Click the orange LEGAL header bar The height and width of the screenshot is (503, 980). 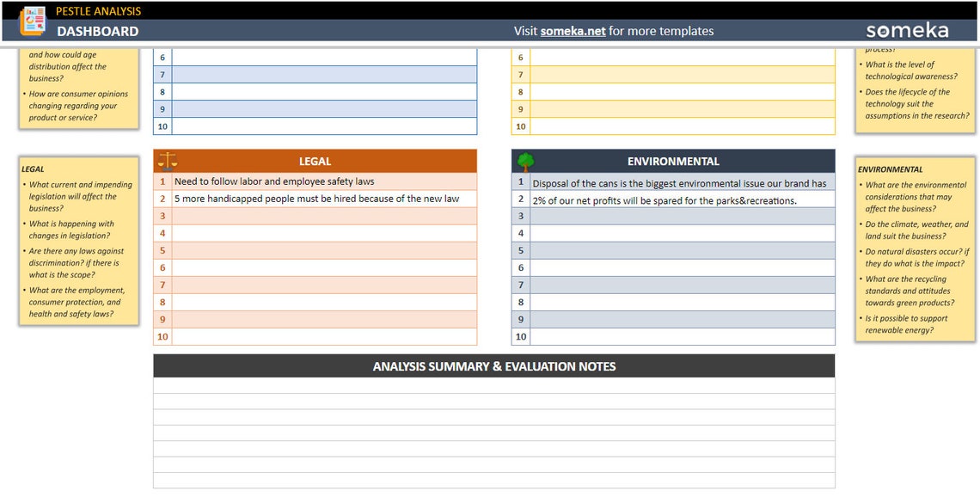click(315, 161)
